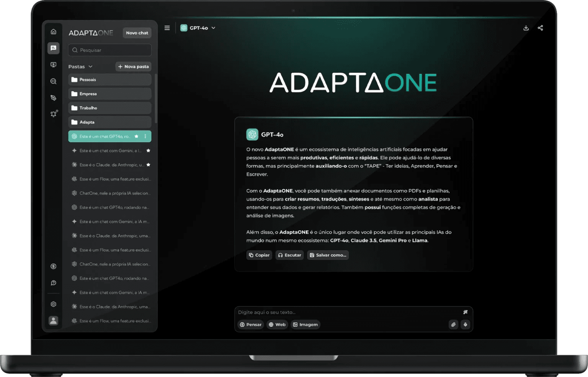588x377 pixels.
Task: Click the home icon at sidebar top
Action: point(54,31)
